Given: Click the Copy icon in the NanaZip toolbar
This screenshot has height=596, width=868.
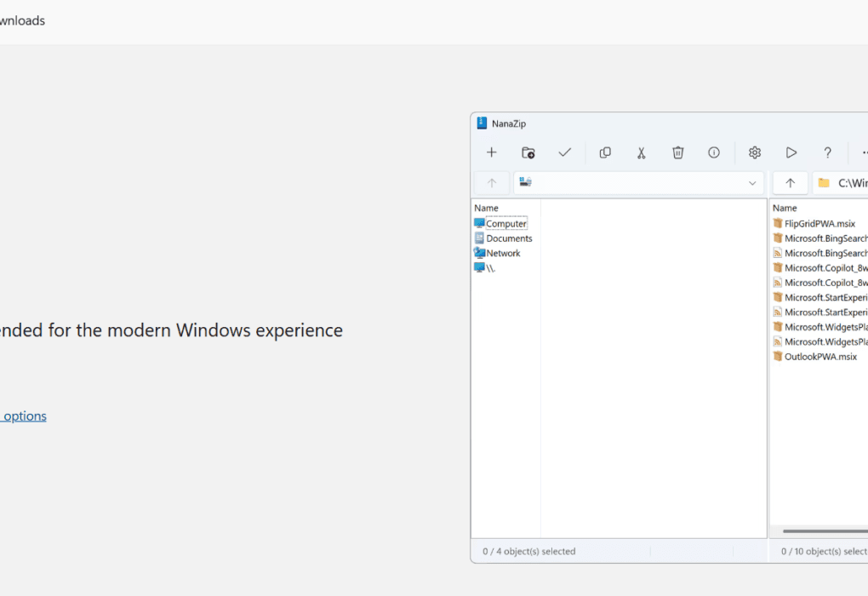Looking at the screenshot, I should [605, 152].
